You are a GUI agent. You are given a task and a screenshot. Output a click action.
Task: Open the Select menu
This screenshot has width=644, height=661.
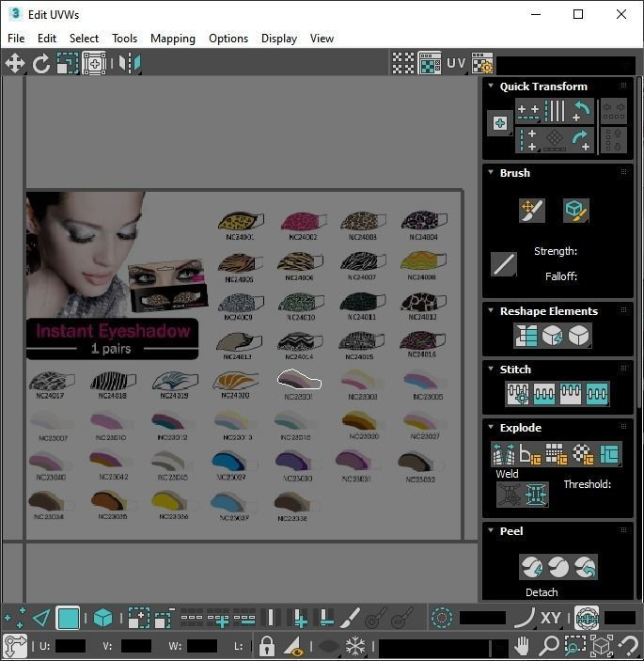(84, 39)
